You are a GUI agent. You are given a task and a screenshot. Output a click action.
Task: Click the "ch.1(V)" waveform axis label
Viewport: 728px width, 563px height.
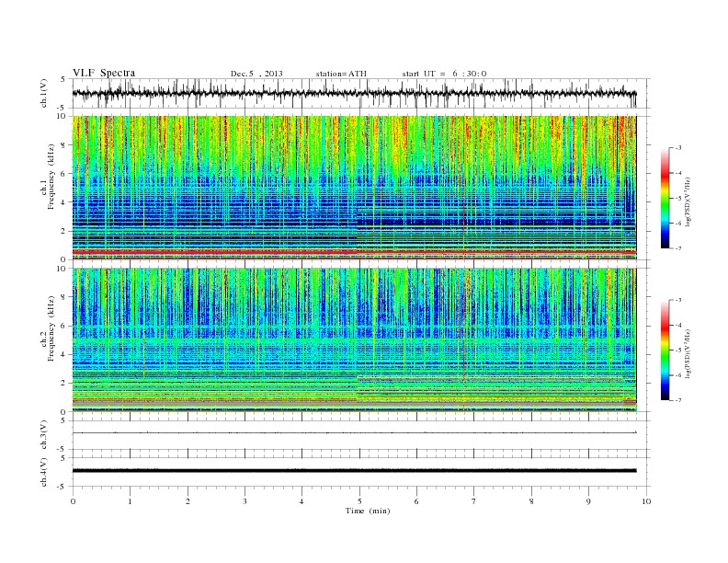coord(44,93)
